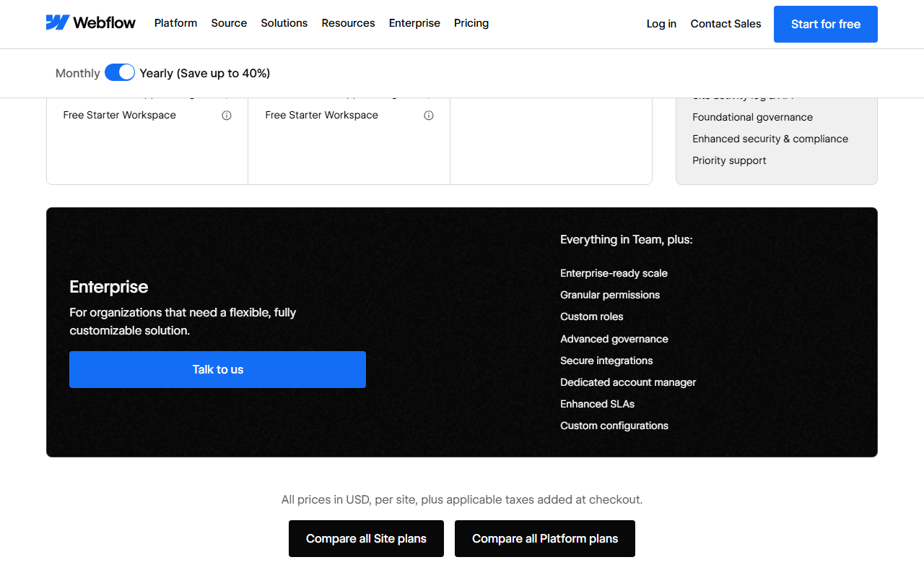This screenshot has height=578, width=924.
Task: Open the Solutions menu
Action: pos(284,23)
